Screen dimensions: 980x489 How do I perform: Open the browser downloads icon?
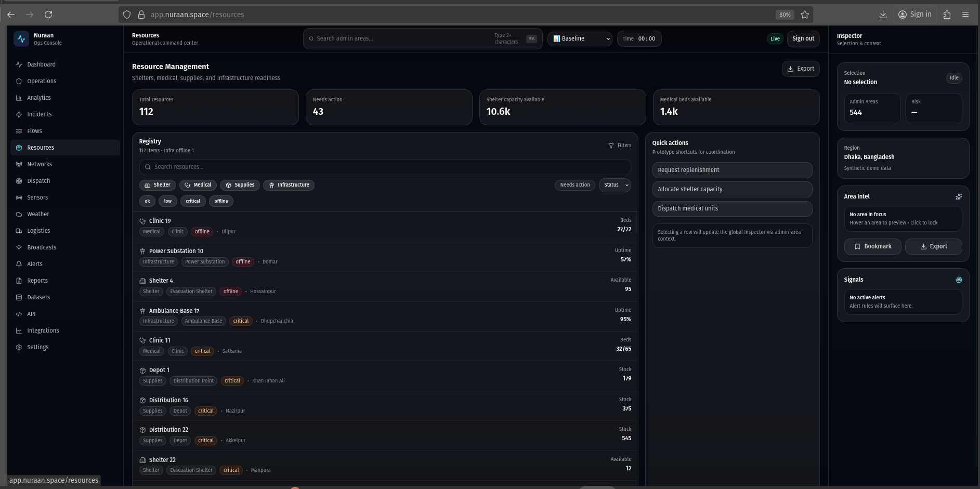pos(882,15)
